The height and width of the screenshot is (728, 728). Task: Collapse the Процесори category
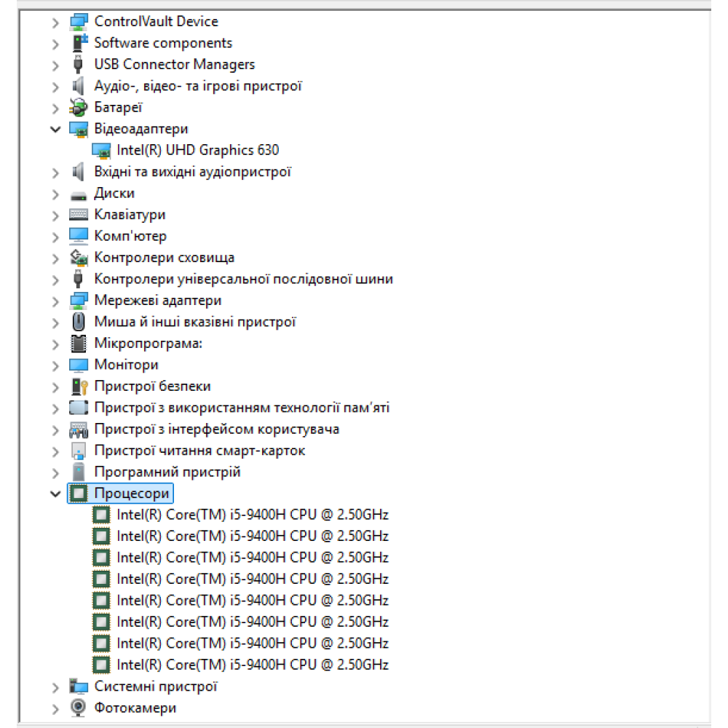coord(55,494)
